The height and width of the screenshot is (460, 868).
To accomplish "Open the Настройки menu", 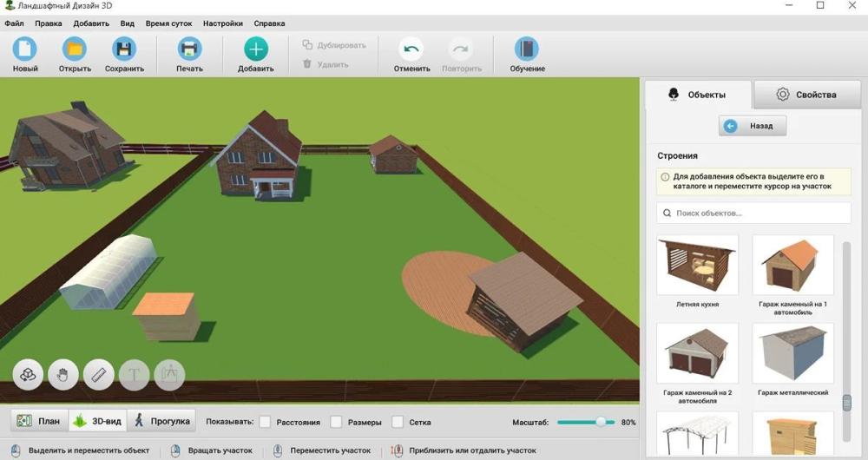I will point(223,23).
